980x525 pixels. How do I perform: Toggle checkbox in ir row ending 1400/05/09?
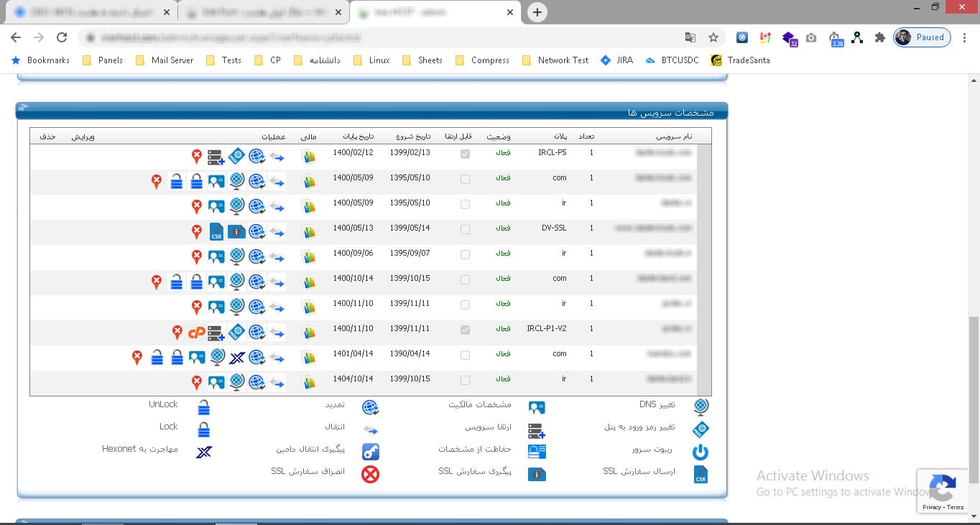[465, 204]
